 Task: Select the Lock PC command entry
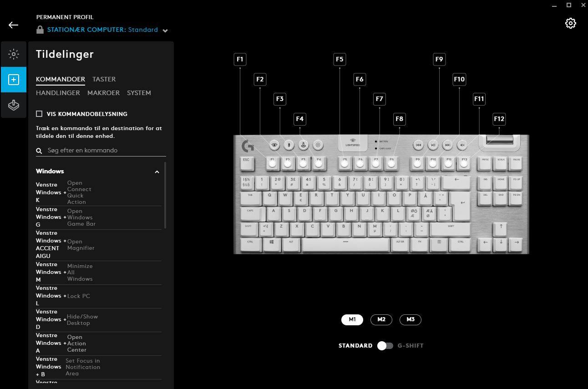[99, 296]
